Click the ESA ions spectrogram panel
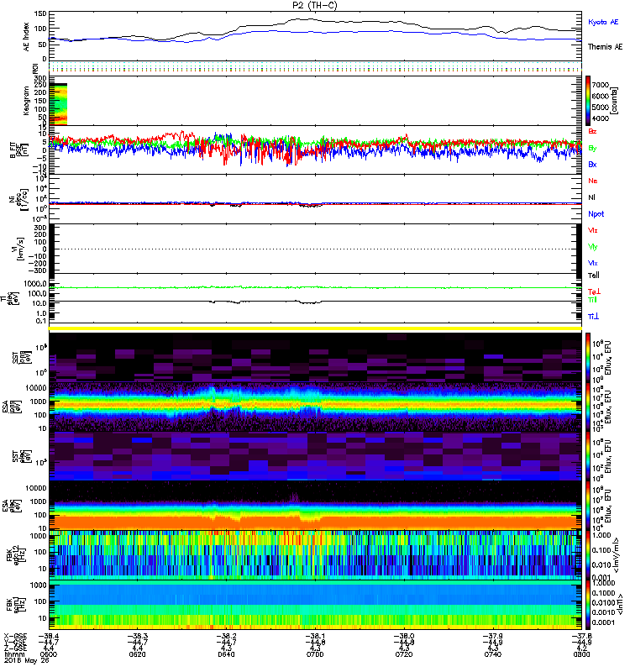Viewport: 630px width, 672px height. 315,407
